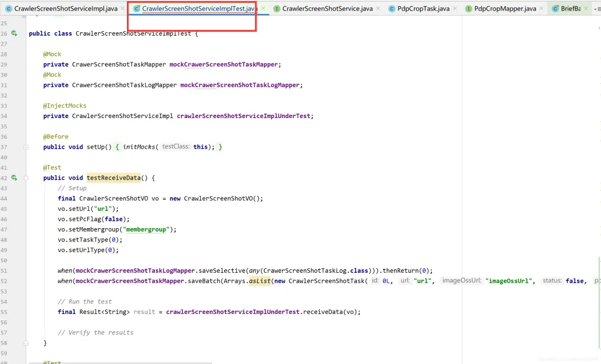Click @InjectMocks annotation
The image size is (601, 364).
[x=65, y=106]
